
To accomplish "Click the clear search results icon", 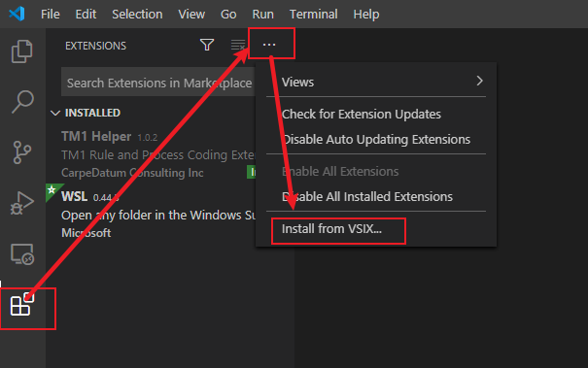I will pos(238,46).
